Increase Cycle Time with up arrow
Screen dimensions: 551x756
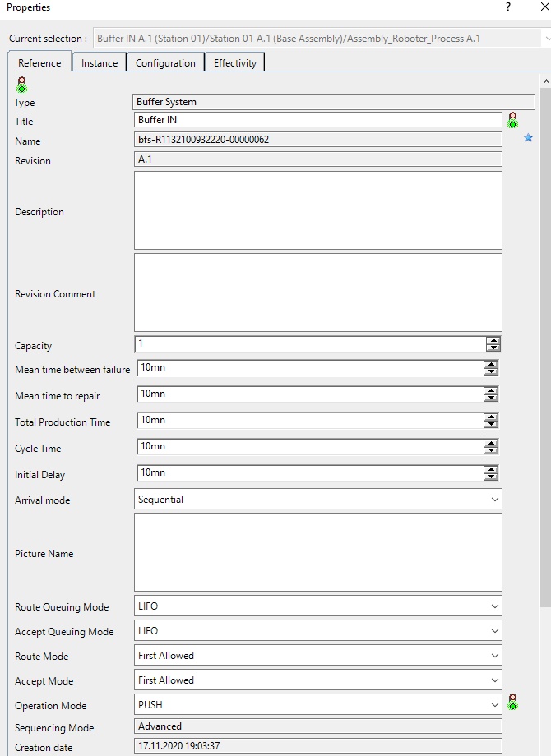pyautogui.click(x=491, y=443)
